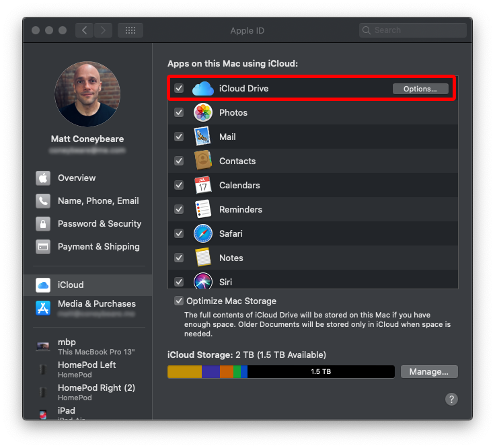Click the iCloud Drive cloud icon
Screen dimensions: 495x448
point(202,89)
